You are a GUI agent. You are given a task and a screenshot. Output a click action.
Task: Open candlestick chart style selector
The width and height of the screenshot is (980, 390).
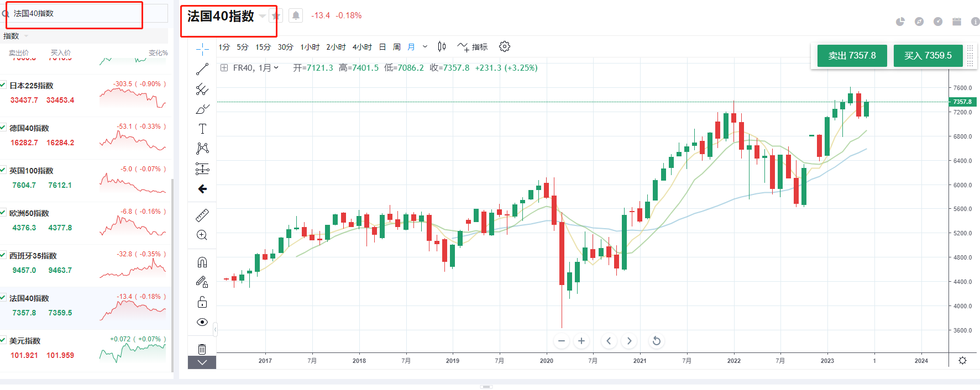click(x=442, y=47)
